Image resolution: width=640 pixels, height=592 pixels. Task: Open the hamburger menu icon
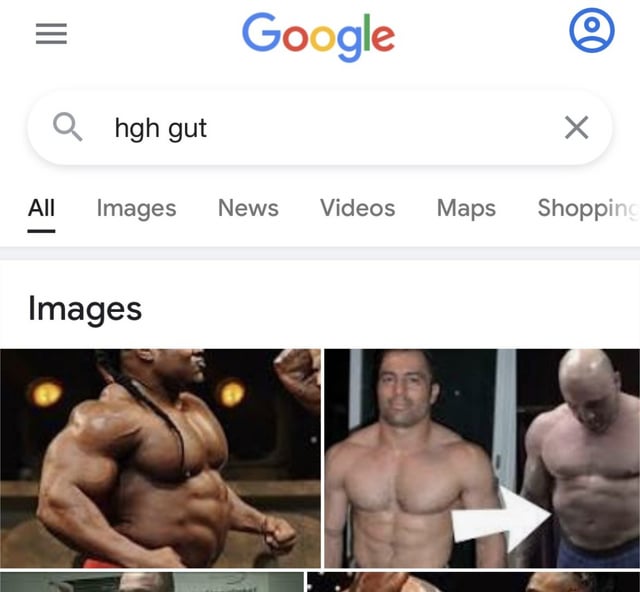[51, 33]
